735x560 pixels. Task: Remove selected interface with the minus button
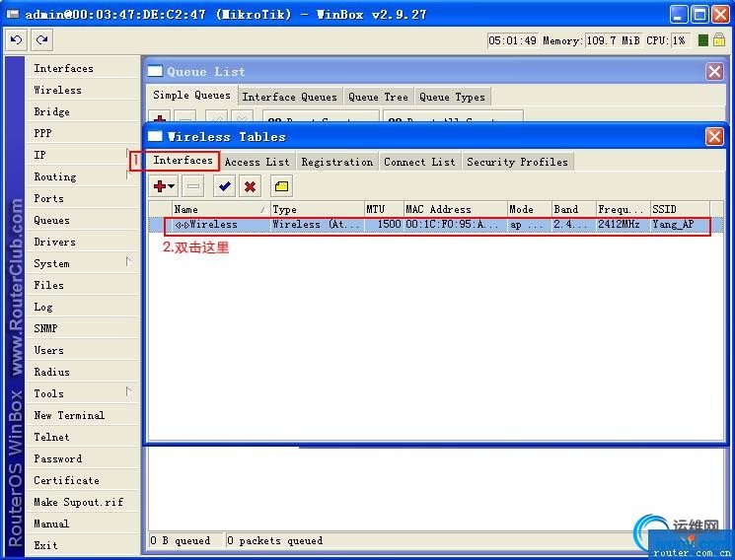coord(193,186)
